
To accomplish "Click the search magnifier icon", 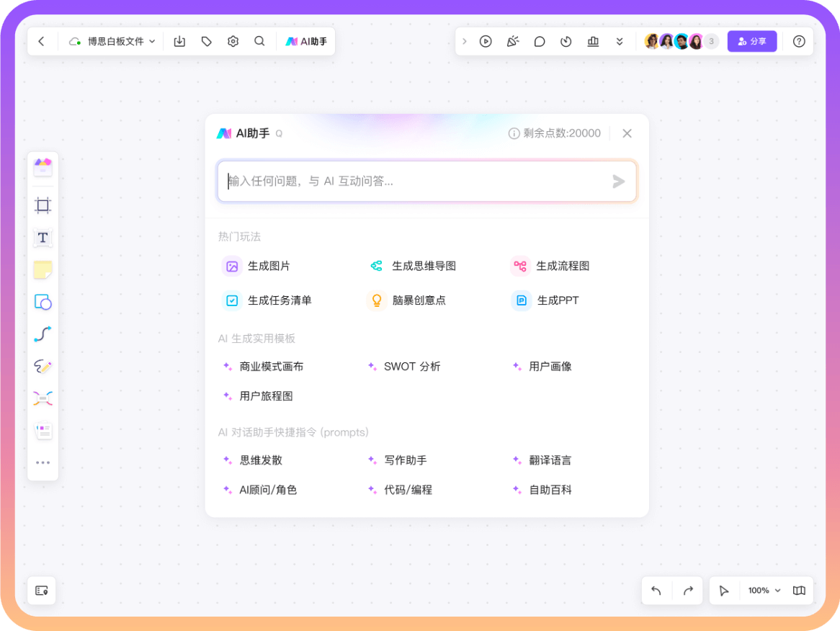I will 259,41.
